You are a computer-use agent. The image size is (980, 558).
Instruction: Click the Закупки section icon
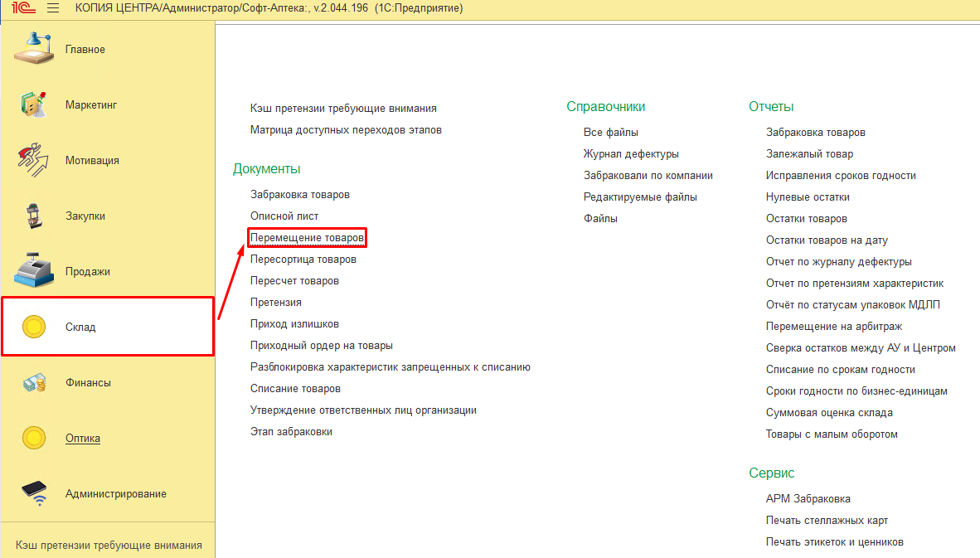(x=33, y=216)
